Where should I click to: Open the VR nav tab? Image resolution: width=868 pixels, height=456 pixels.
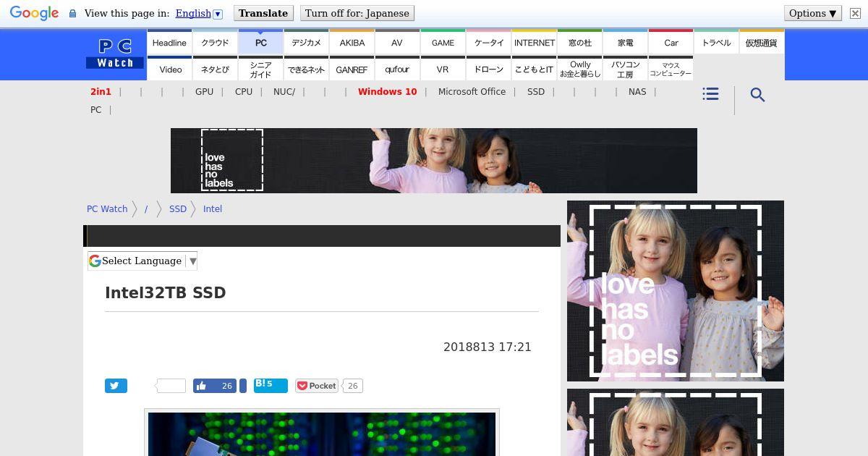click(x=443, y=69)
